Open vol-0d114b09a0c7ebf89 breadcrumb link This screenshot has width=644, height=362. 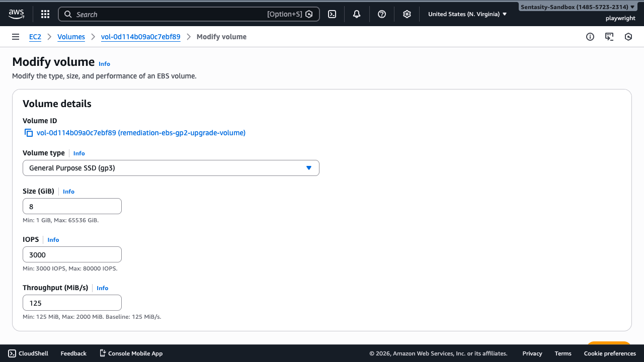click(140, 37)
